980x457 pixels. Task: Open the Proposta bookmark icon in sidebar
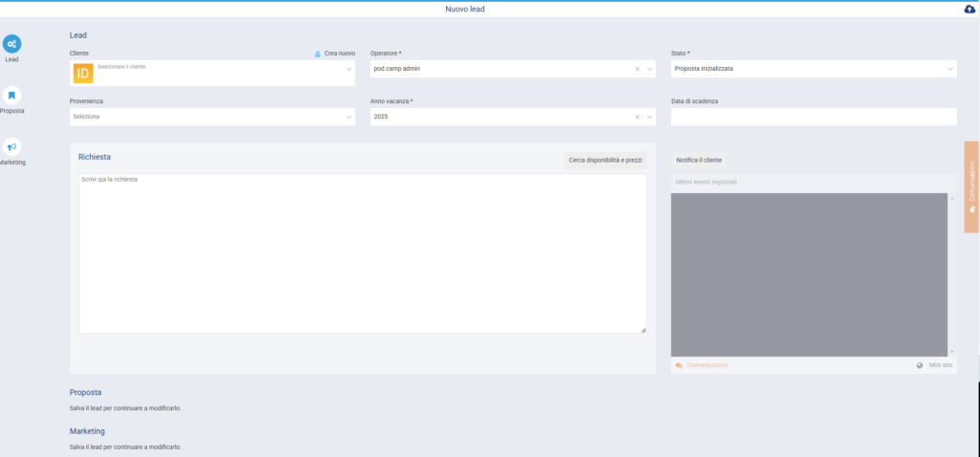coord(12,96)
